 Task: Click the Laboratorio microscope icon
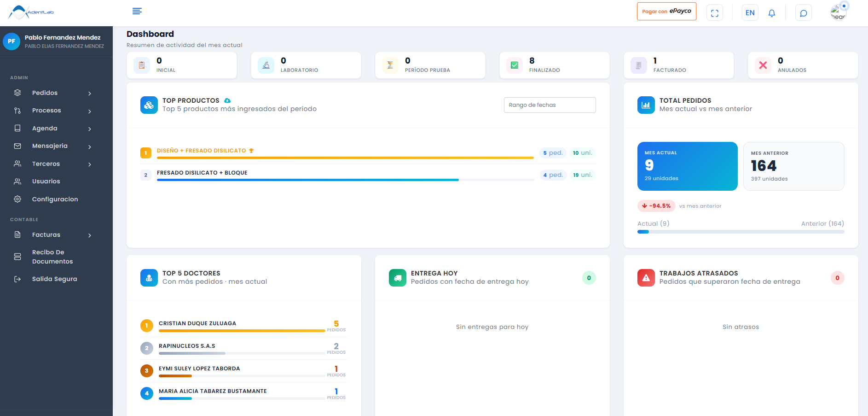coord(266,65)
